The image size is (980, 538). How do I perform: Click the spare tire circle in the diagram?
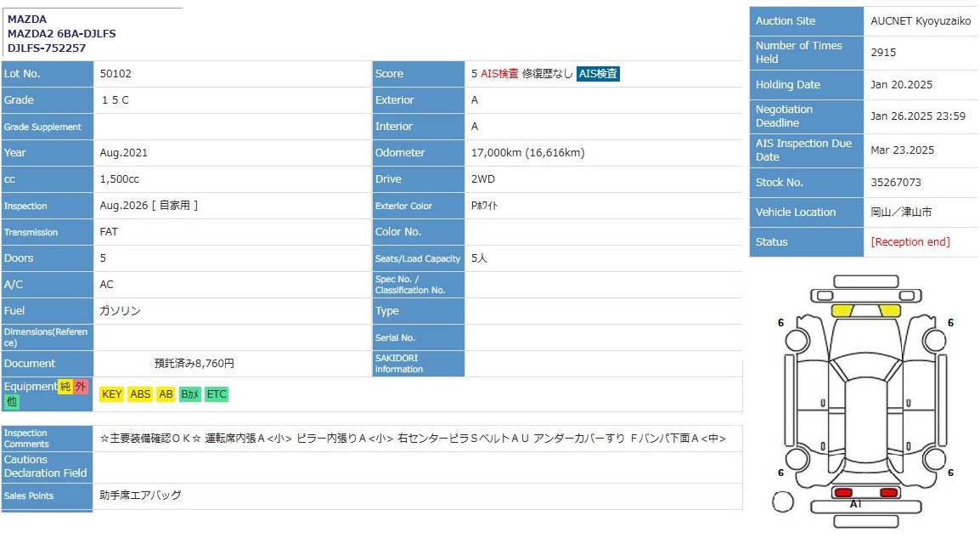(782, 501)
